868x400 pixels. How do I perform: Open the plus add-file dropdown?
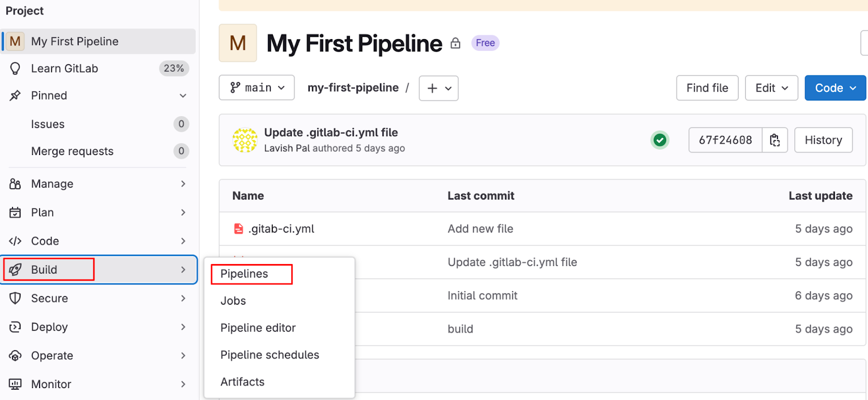click(438, 88)
